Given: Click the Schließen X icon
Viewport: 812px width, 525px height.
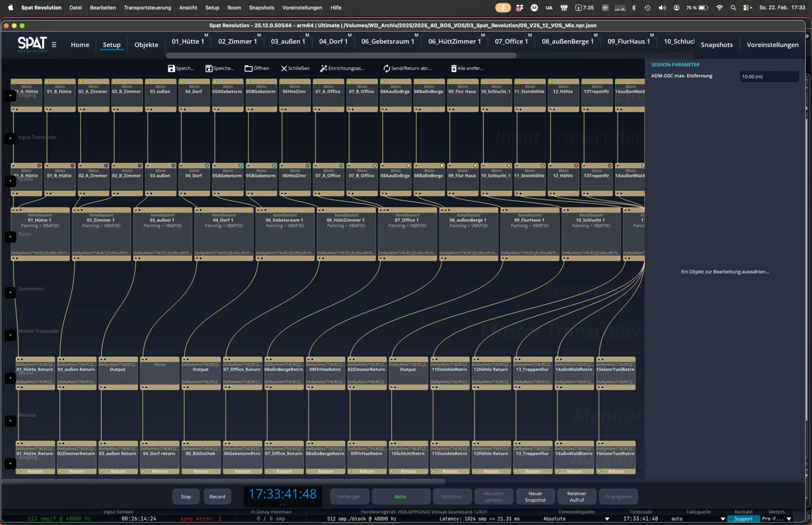Looking at the screenshot, I should [284, 69].
